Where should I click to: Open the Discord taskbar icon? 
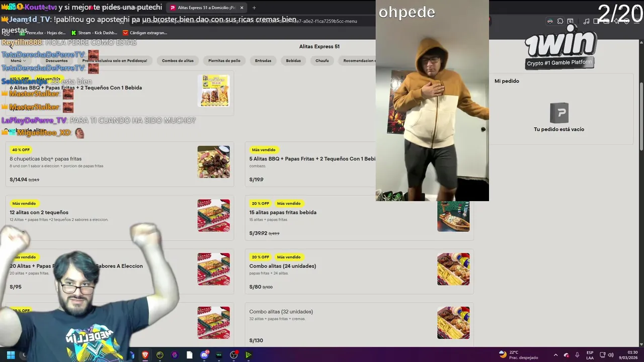(204, 355)
